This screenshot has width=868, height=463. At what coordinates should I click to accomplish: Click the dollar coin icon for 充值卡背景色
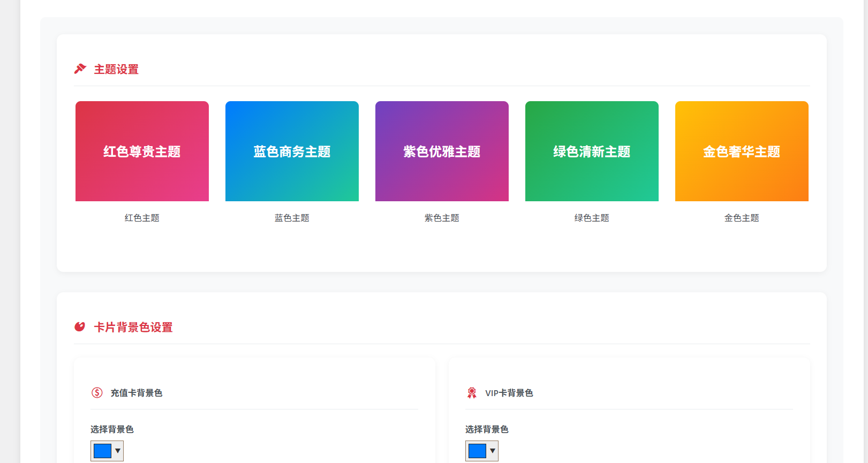(97, 393)
